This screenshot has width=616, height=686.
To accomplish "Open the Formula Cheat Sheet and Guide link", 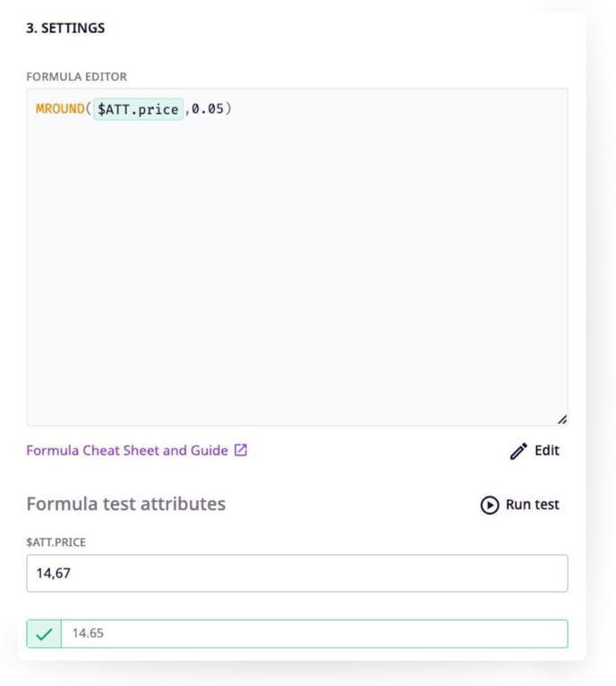I will pyautogui.click(x=127, y=450).
